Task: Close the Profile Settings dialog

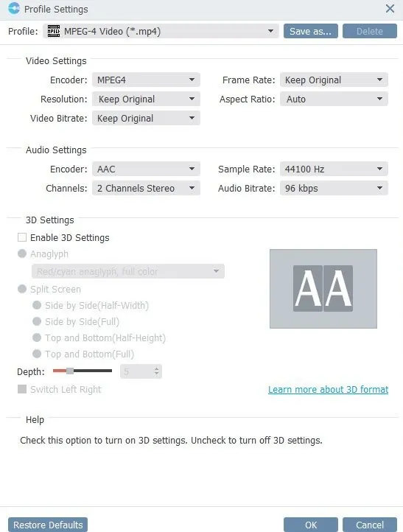Action: 390,9
